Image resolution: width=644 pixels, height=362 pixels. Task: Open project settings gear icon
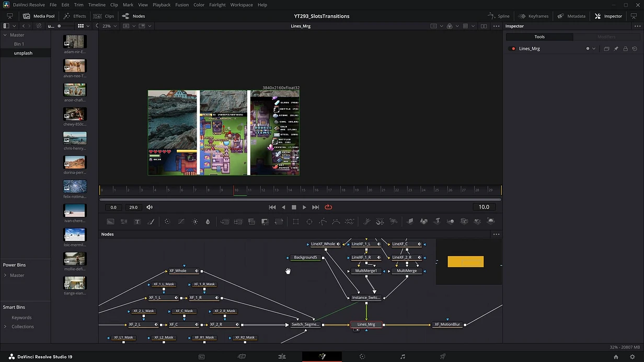(632, 357)
